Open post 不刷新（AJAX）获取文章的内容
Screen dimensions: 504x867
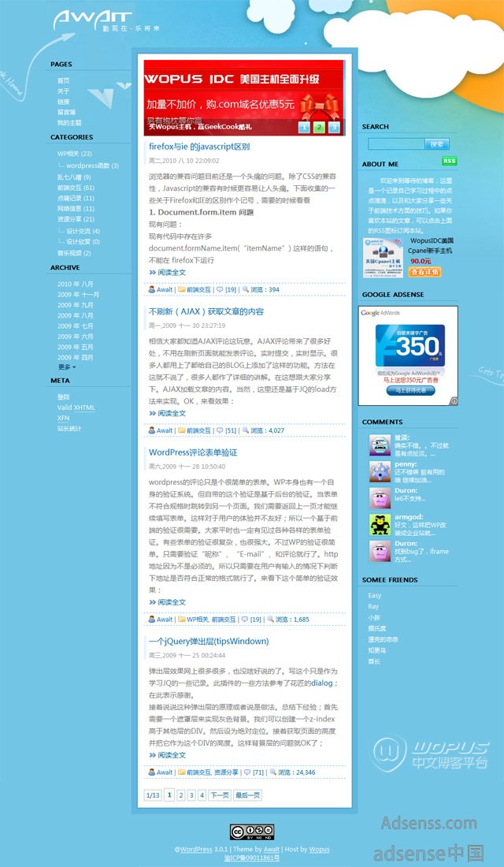pyautogui.click(x=206, y=311)
